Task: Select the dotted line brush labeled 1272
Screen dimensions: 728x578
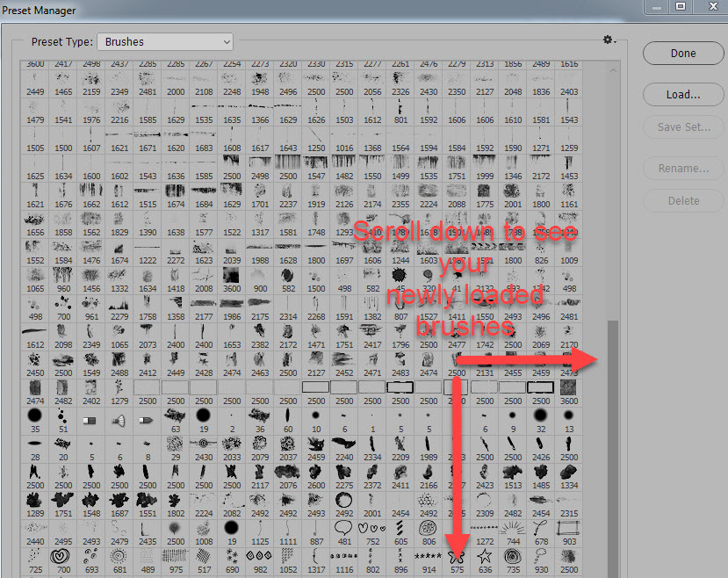Action: [x=485, y=533]
